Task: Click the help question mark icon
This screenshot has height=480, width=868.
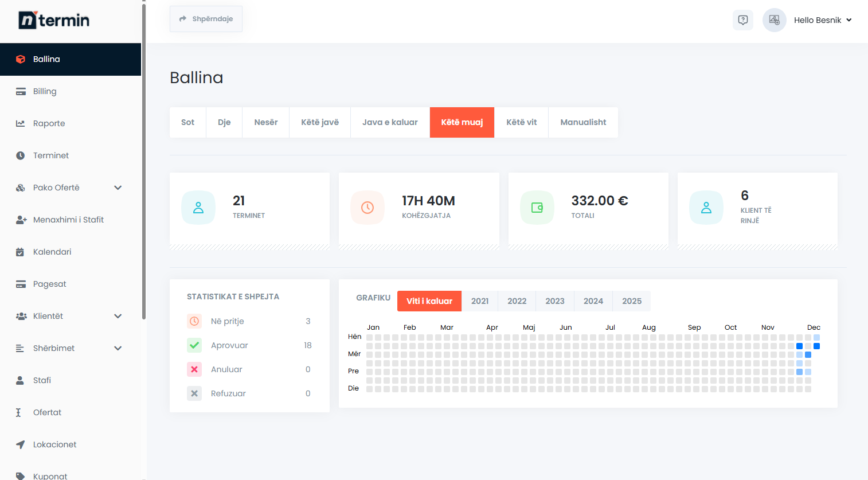Action: click(x=743, y=20)
